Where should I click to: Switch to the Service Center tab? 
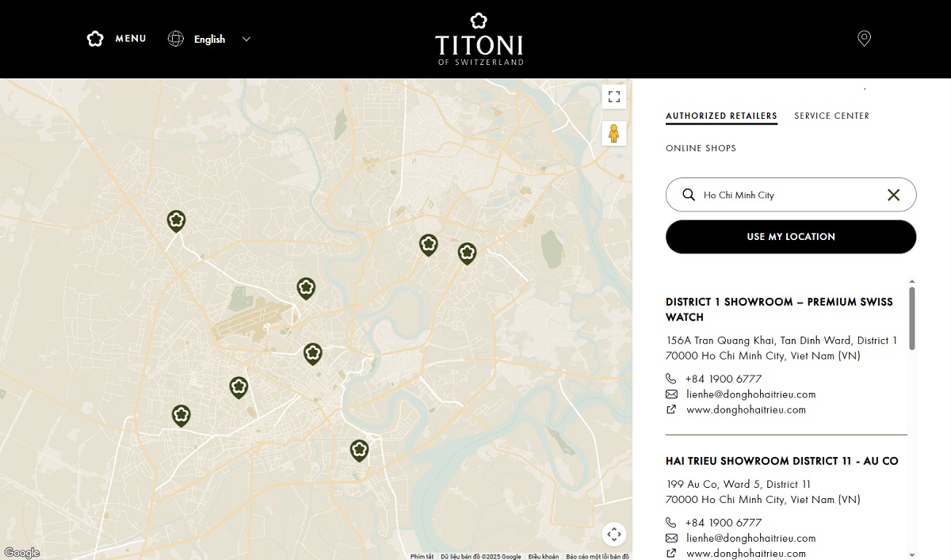832,116
